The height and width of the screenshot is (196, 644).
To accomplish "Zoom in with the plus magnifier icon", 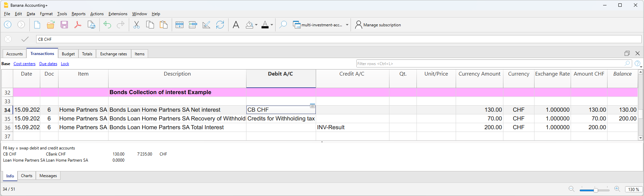I will point(617,189).
